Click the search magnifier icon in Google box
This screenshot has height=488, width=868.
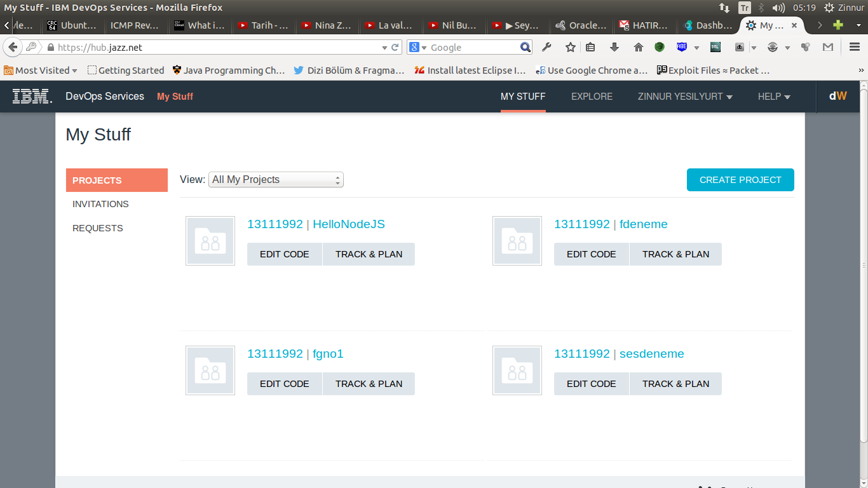[x=526, y=47]
